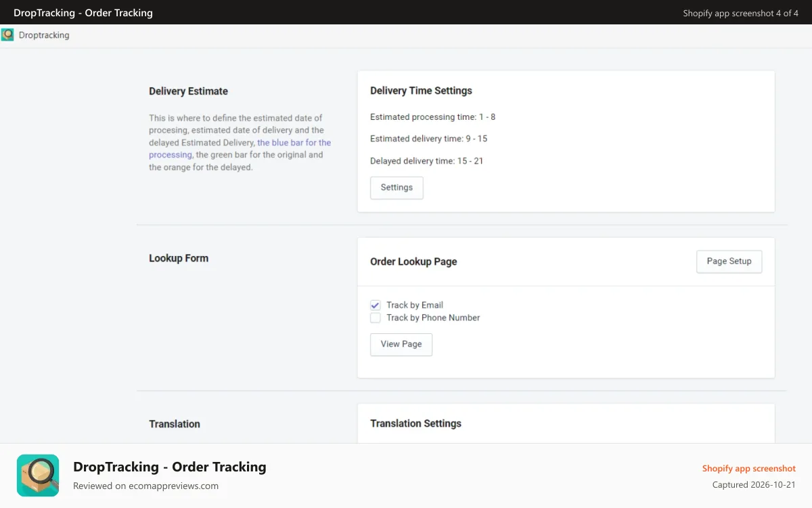The width and height of the screenshot is (812, 508).
Task: Click the Delivery Time Settings heading
Action: 421,91
